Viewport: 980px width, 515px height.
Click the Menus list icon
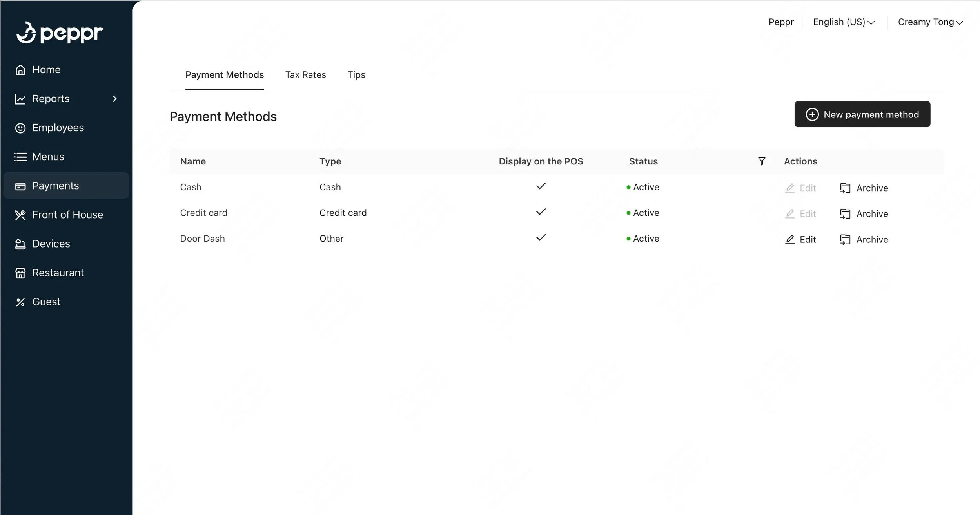[20, 157]
